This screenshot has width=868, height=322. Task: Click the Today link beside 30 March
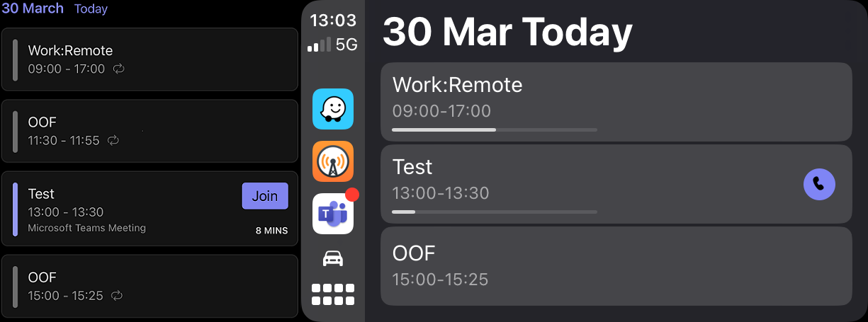(x=91, y=9)
